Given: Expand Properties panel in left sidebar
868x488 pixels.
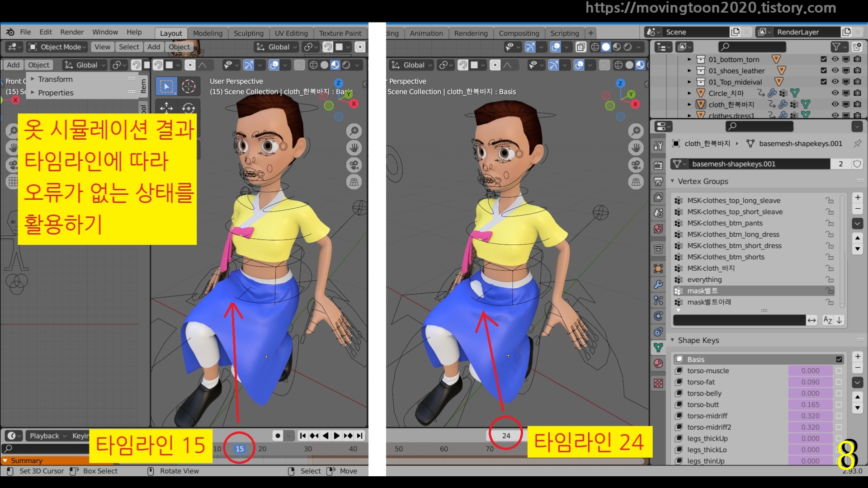Looking at the screenshot, I should (33, 93).
